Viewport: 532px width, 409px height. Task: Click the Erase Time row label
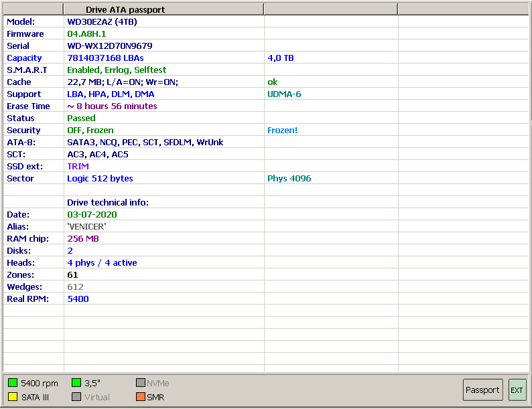[x=28, y=106]
